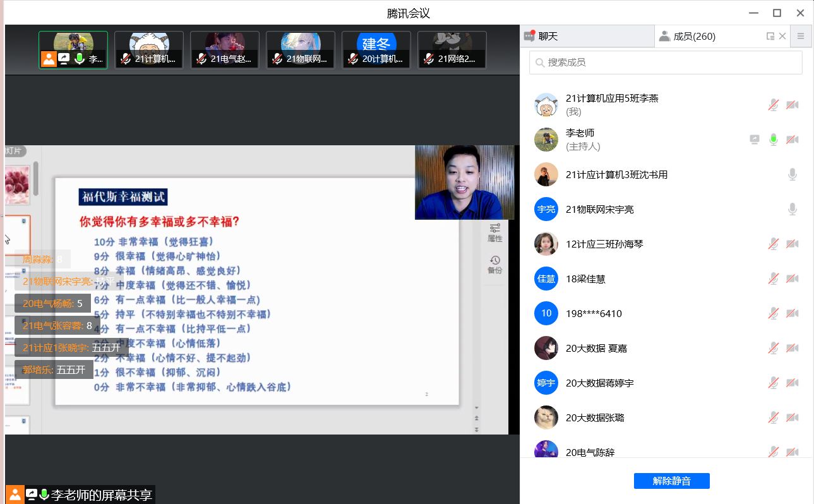
Task: Click the 搜索成员 search field
Action: point(666,63)
